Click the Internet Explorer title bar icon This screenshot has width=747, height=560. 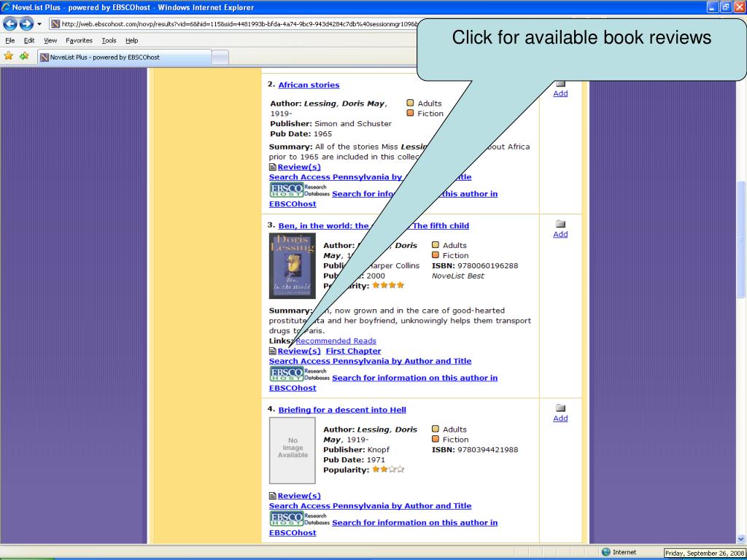6,7
